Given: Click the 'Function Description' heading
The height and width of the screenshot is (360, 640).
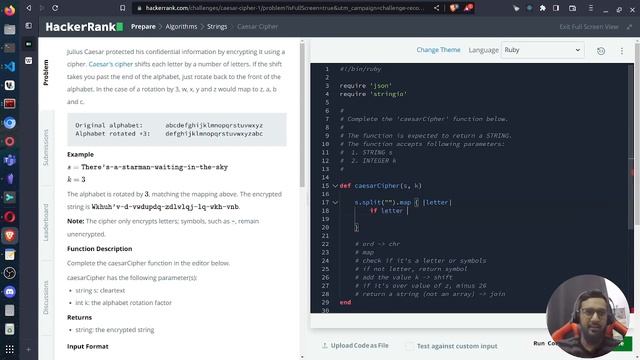Looking at the screenshot, I should [100, 249].
